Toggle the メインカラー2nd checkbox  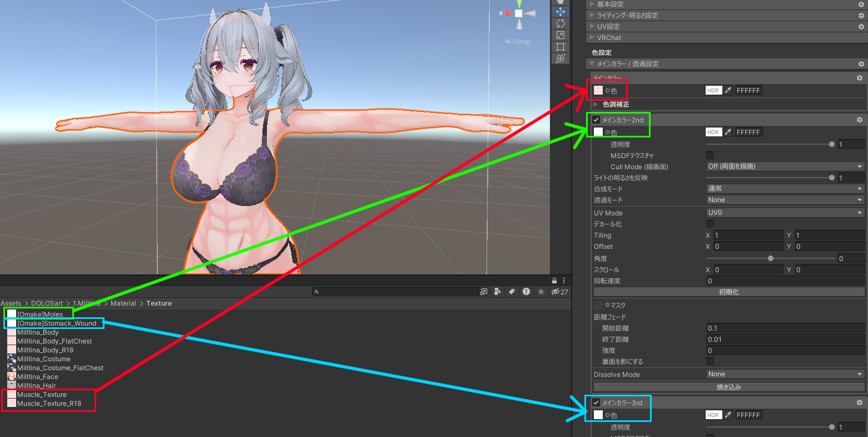point(596,120)
